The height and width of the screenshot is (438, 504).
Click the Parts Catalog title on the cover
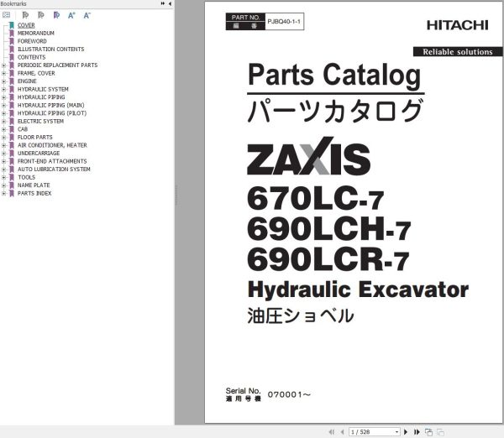tap(334, 75)
